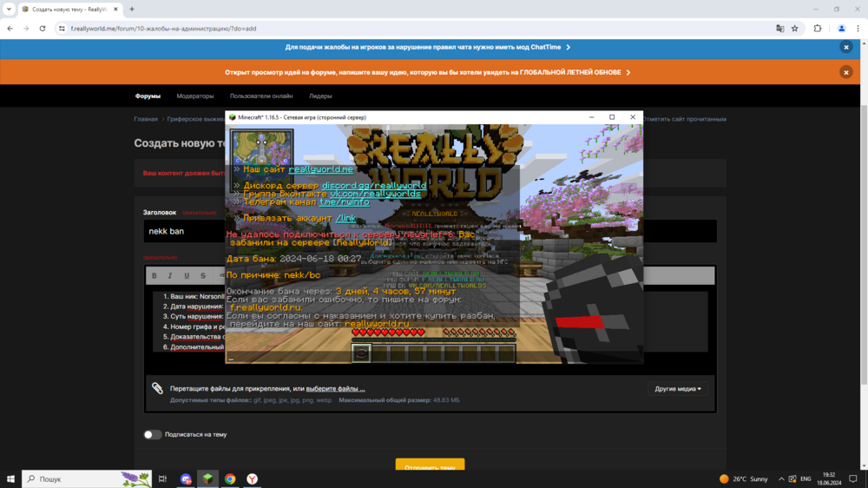Viewport: 868px width, 488px height.
Task: Open the Форумы menu item
Action: [x=148, y=96]
